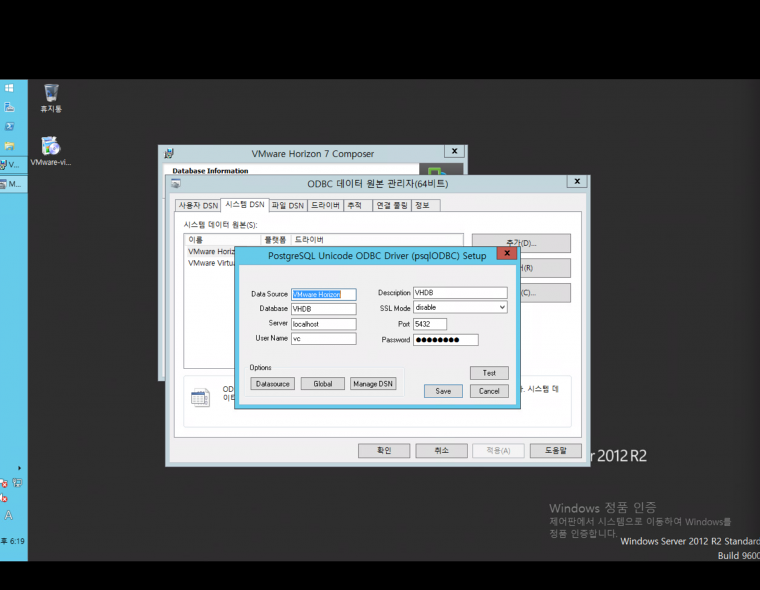Launch PowerShell from the taskbar
Image resolution: width=760 pixels, height=590 pixels.
click(9, 127)
